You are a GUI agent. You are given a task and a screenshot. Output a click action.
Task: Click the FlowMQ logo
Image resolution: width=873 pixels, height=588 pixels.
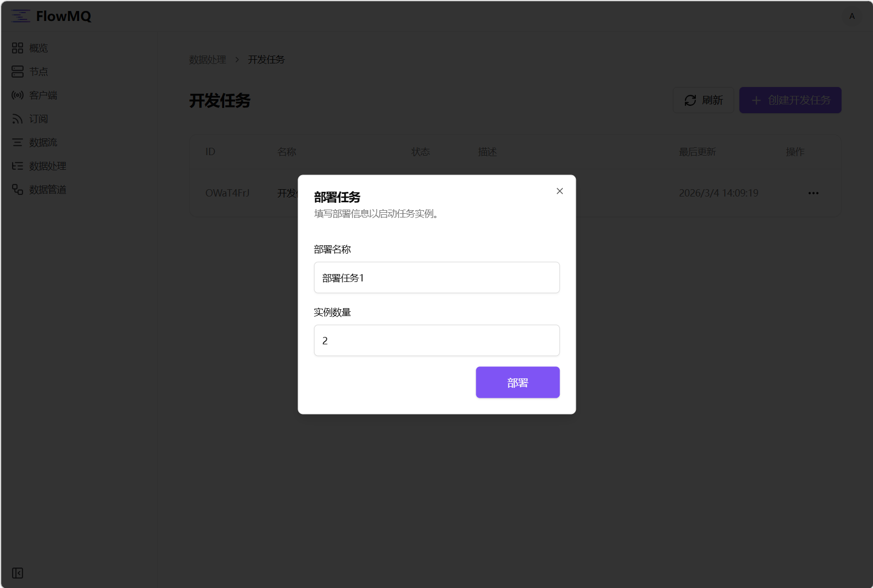(50, 16)
